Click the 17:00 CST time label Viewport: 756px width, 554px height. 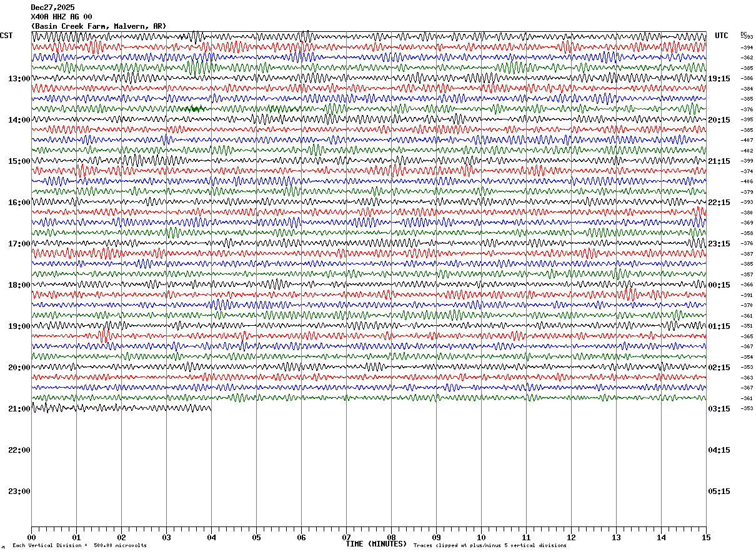click(19, 243)
